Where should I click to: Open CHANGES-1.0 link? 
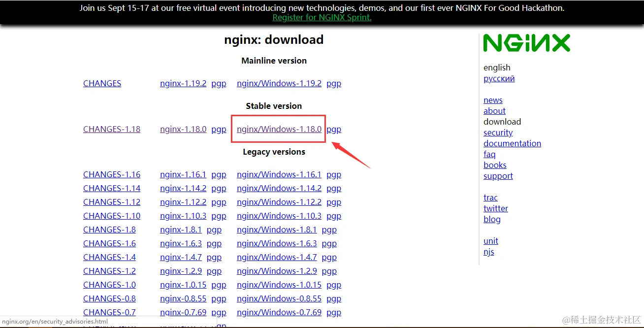pos(109,285)
